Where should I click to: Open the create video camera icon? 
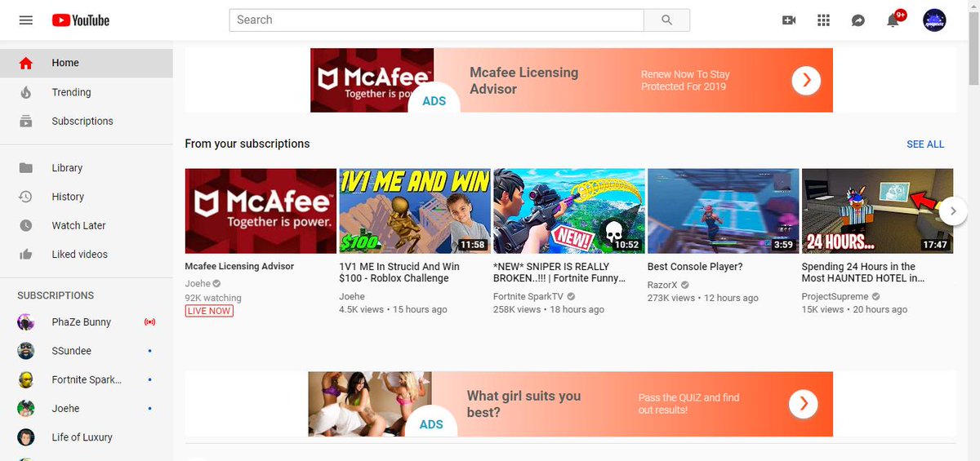[789, 20]
